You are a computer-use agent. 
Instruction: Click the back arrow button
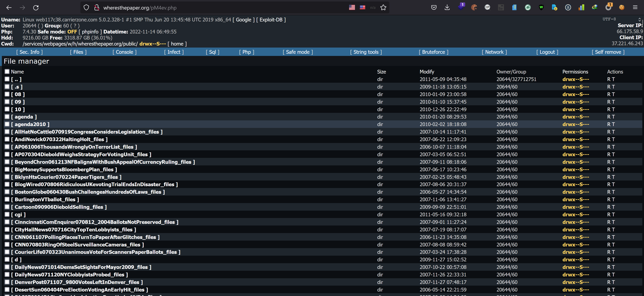pyautogui.click(x=9, y=8)
